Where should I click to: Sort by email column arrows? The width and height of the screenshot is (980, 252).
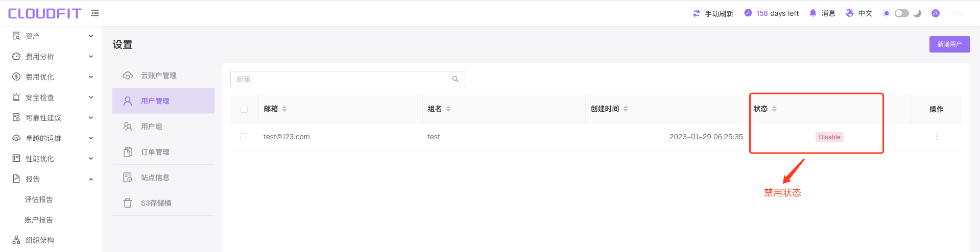pos(284,109)
